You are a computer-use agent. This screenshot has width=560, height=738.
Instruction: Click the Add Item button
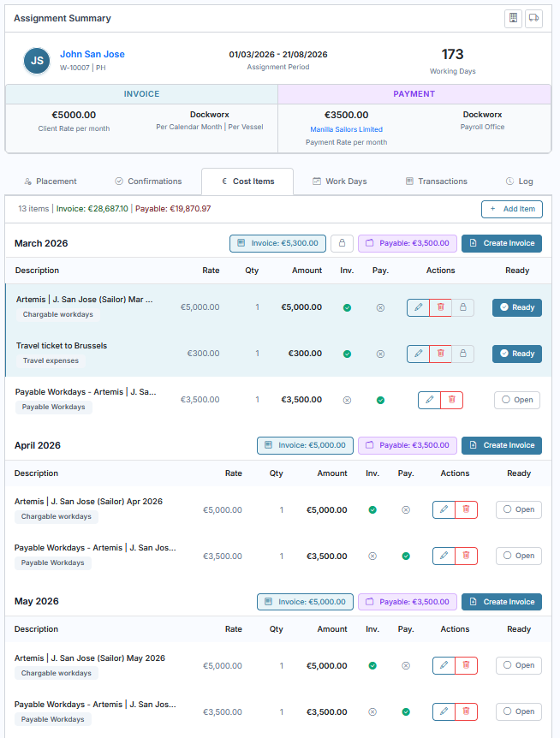(x=512, y=209)
